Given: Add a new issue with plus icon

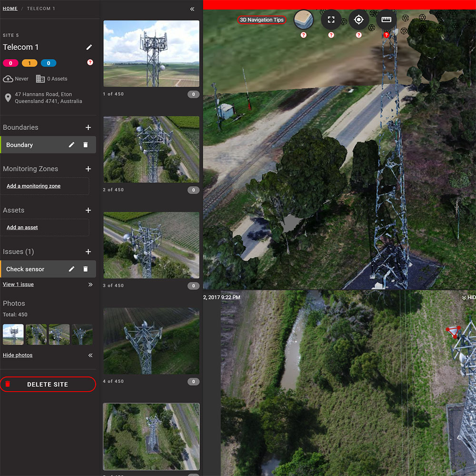Looking at the screenshot, I should pos(89,252).
